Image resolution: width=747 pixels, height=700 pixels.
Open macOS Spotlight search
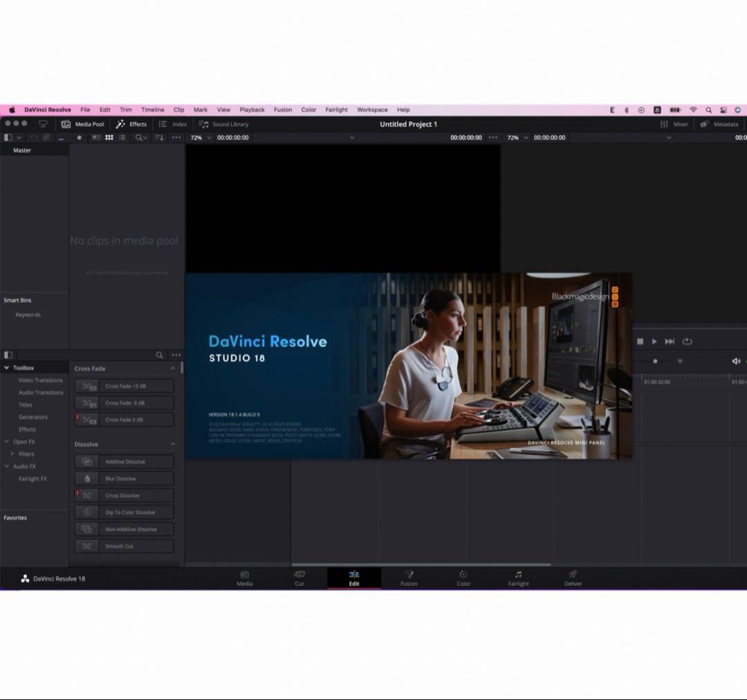click(708, 110)
